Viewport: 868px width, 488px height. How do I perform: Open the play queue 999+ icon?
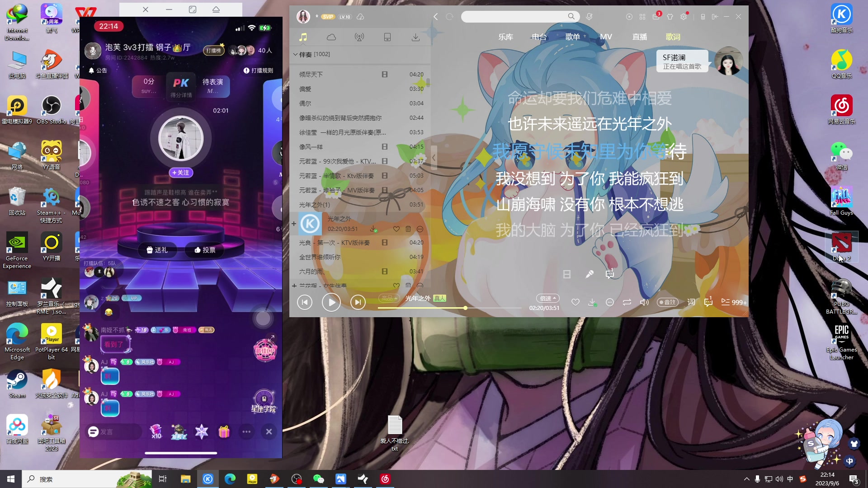coord(734,302)
